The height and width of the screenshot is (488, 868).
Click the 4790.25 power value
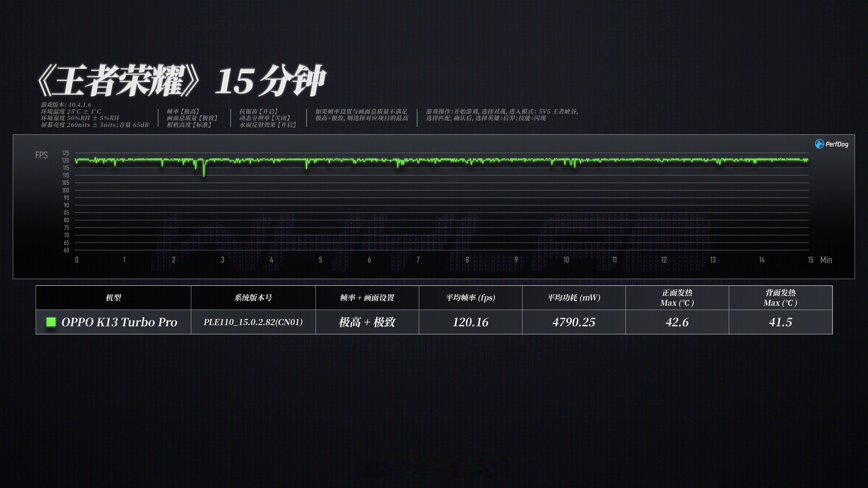[x=574, y=322]
